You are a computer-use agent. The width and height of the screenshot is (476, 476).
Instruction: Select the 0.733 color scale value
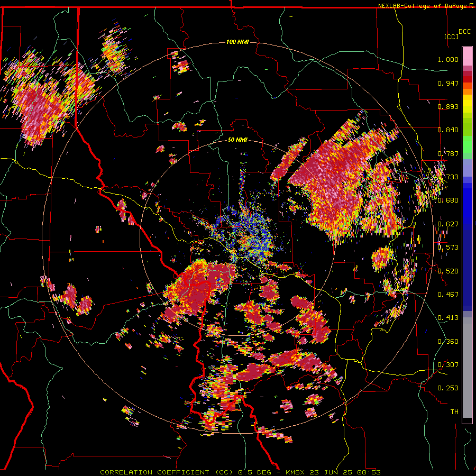pos(448,177)
